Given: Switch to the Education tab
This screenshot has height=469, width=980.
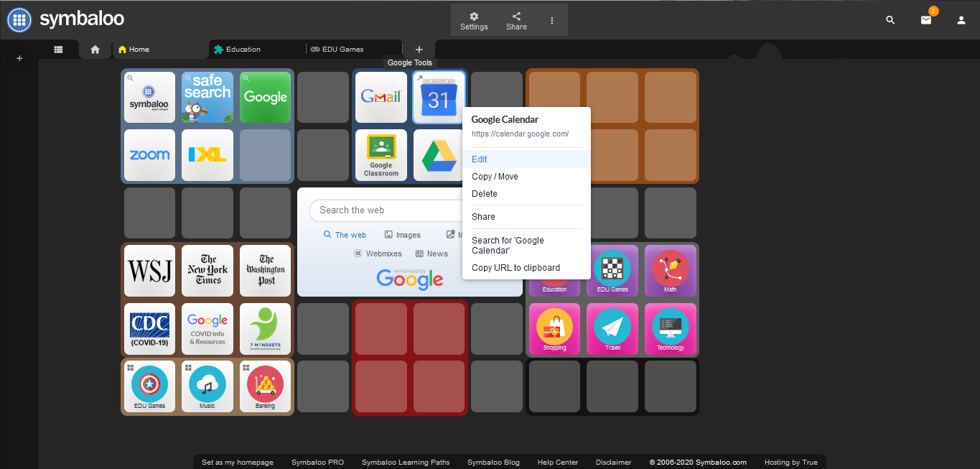Looking at the screenshot, I should 243,50.
